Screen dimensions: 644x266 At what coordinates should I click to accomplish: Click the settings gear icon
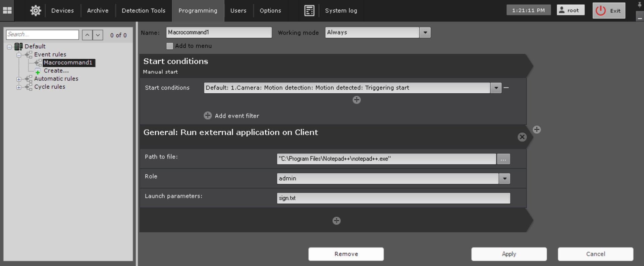pos(36,11)
